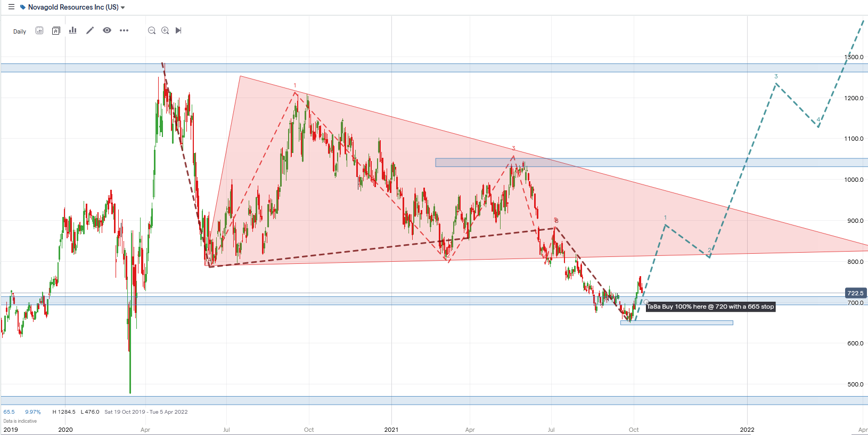Zoom in on the chart
Image resolution: width=868 pixels, height=435 pixels.
tap(165, 30)
